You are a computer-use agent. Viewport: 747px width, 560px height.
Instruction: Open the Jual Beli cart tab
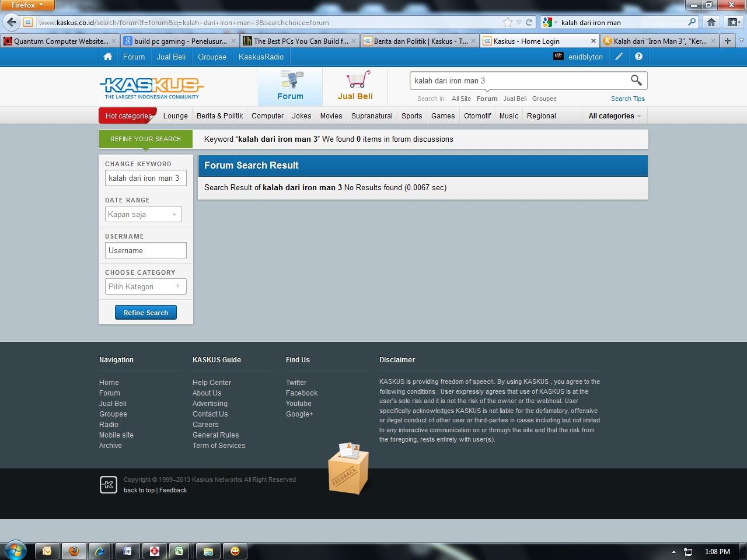[x=355, y=86]
